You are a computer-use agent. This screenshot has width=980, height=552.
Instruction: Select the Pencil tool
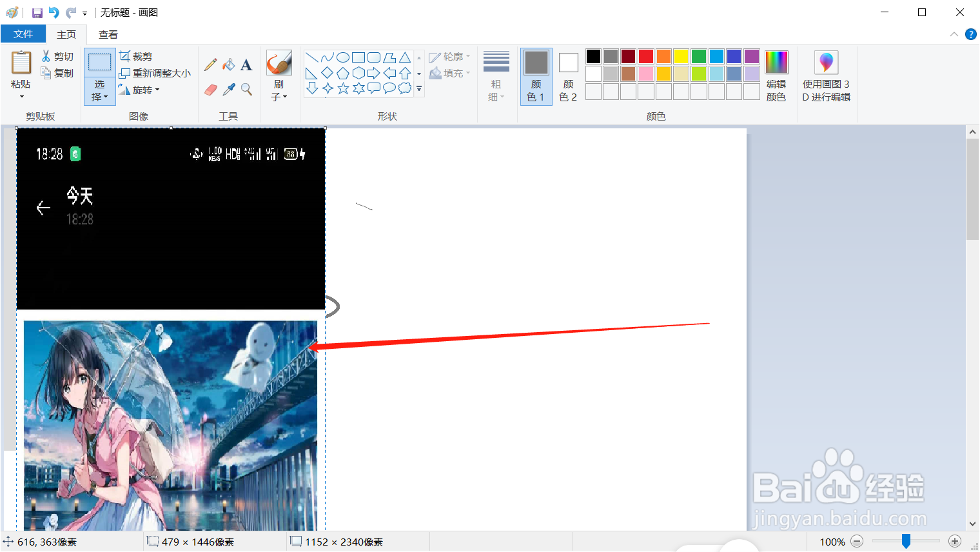[x=211, y=64]
